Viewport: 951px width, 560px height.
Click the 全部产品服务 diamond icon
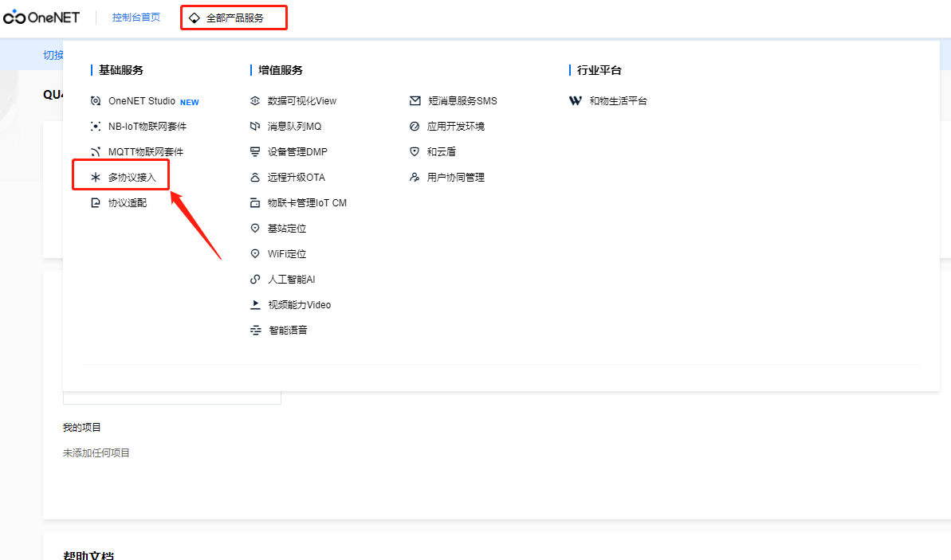pos(194,18)
